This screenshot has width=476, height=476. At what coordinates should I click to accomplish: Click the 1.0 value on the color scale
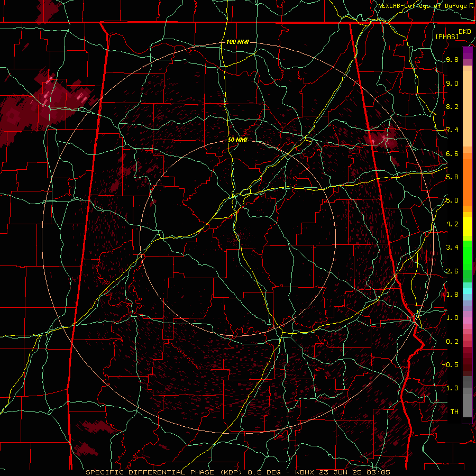[x=452, y=318]
